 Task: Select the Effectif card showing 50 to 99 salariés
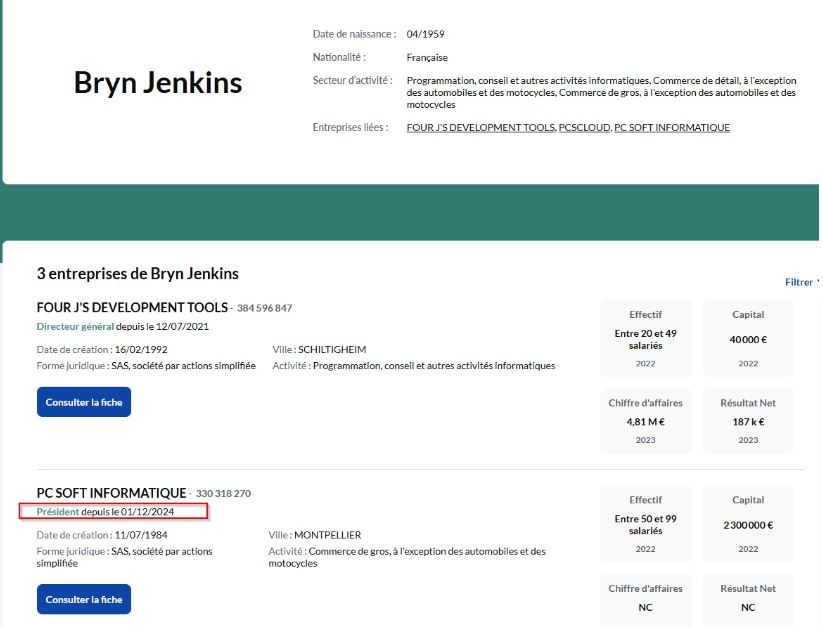pyautogui.click(x=645, y=523)
